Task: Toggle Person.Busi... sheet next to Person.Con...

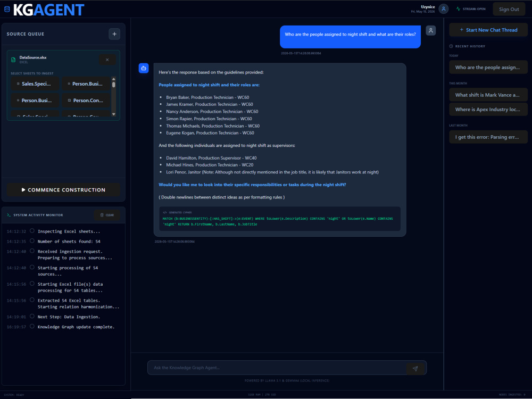Action: pos(18,101)
